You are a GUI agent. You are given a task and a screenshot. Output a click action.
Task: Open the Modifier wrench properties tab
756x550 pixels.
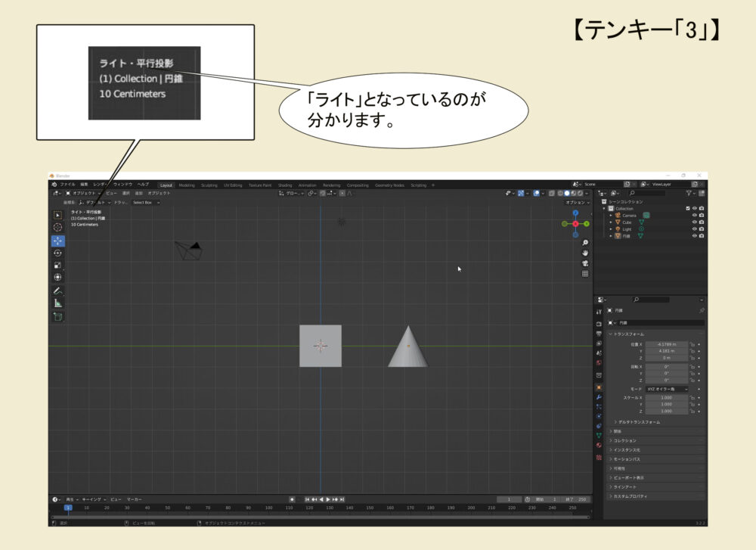click(599, 397)
